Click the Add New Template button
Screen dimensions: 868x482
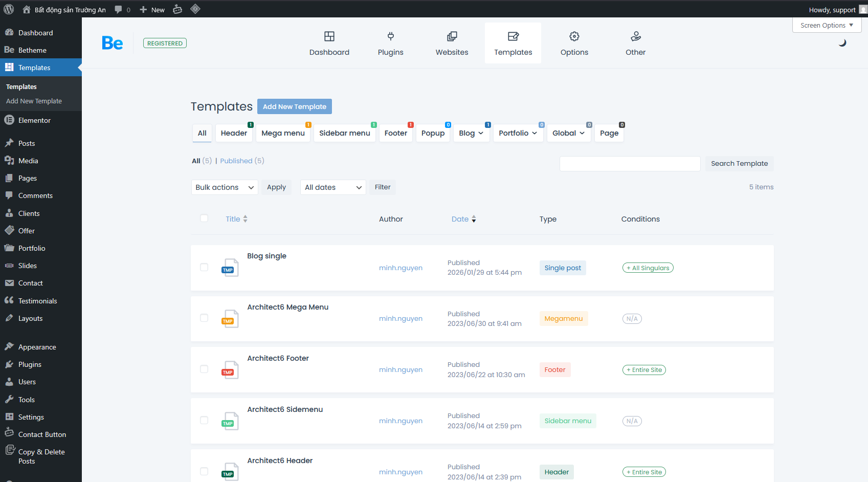point(294,106)
